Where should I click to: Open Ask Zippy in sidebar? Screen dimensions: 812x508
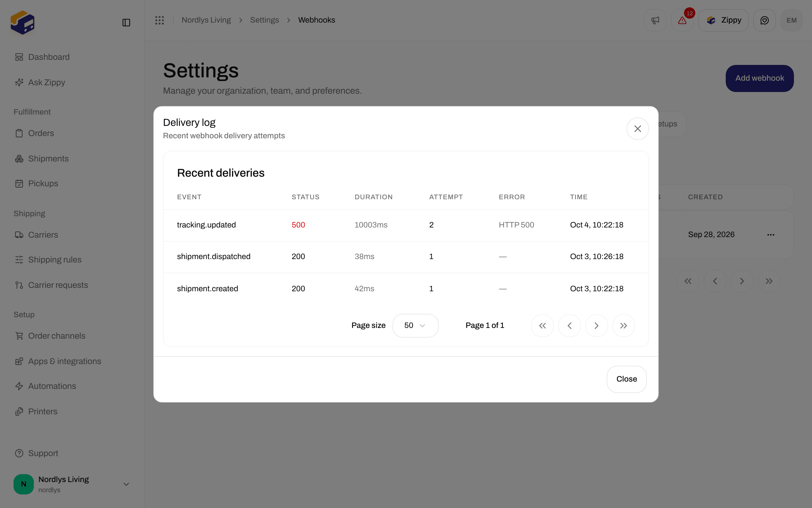point(72,82)
